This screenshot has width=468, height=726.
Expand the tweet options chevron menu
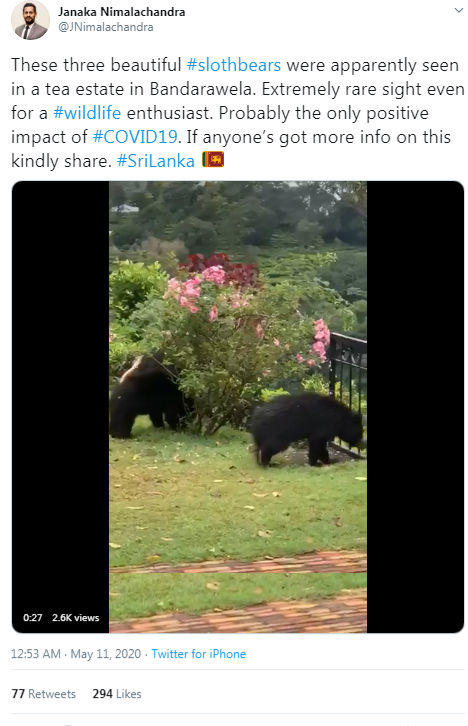point(458,10)
